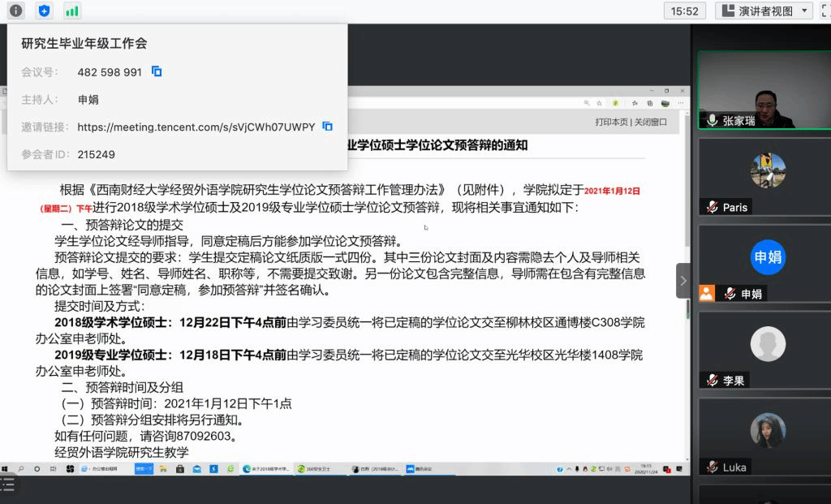Open the mail taskbar icon
This screenshot has width=831, height=504.
tap(196, 469)
